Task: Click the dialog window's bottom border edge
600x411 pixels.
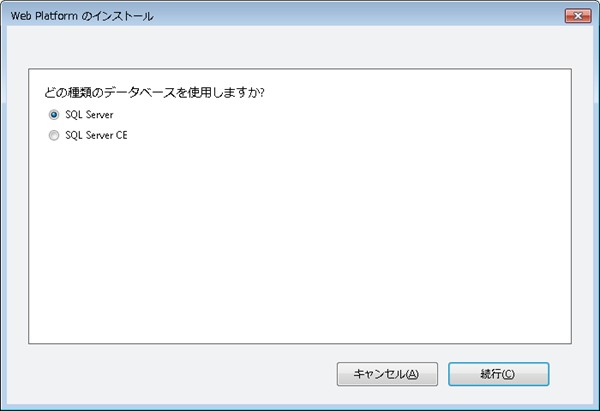Action: pyautogui.click(x=300, y=407)
